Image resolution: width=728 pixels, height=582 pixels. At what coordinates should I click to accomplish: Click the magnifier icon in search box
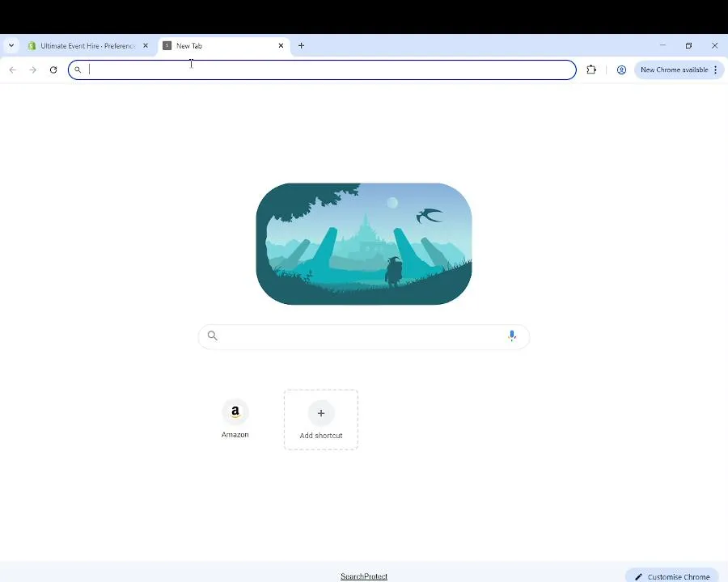click(x=212, y=335)
